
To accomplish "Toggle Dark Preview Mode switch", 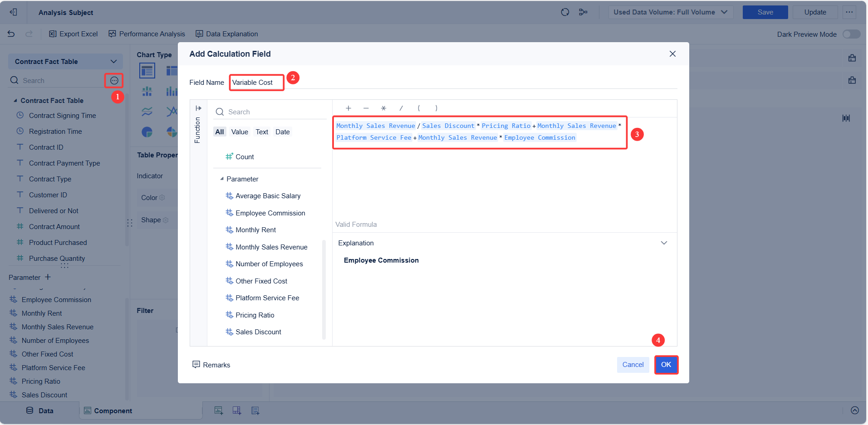I will click(x=851, y=34).
